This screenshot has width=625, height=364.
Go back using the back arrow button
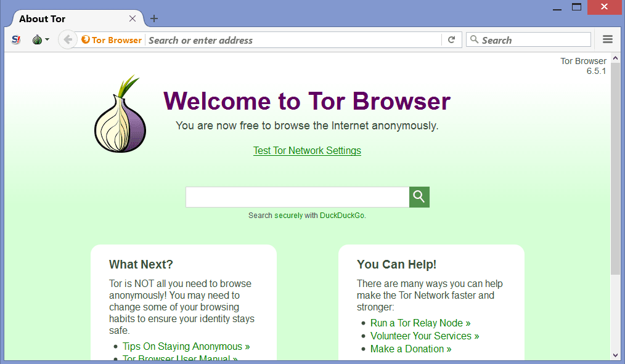click(x=68, y=40)
